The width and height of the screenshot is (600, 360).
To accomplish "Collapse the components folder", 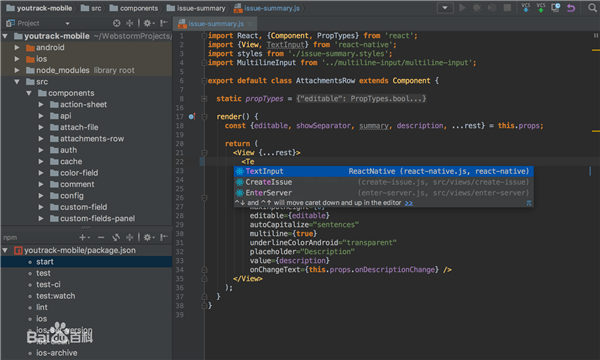I will point(29,93).
